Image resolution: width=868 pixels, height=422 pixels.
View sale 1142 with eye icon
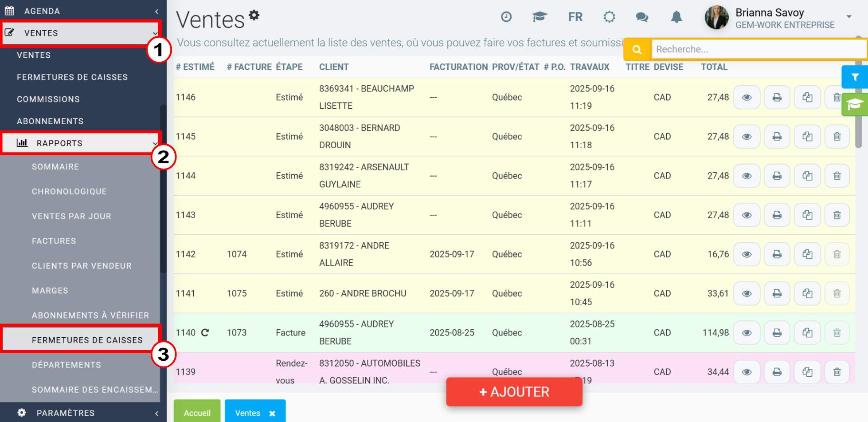click(x=747, y=254)
